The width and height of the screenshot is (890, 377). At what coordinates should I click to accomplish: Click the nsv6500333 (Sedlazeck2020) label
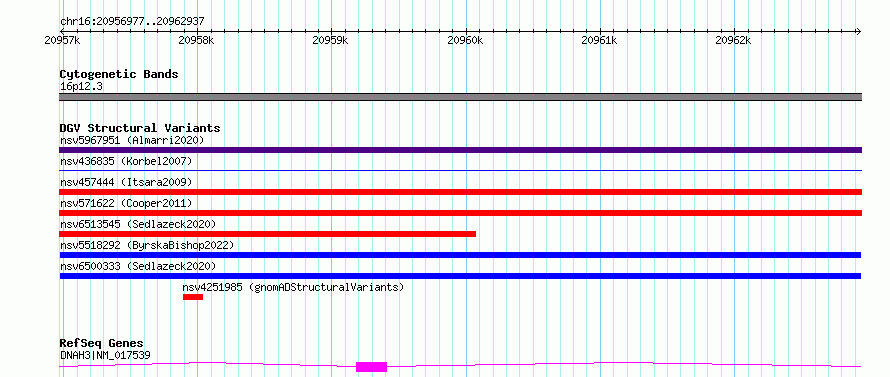click(138, 266)
